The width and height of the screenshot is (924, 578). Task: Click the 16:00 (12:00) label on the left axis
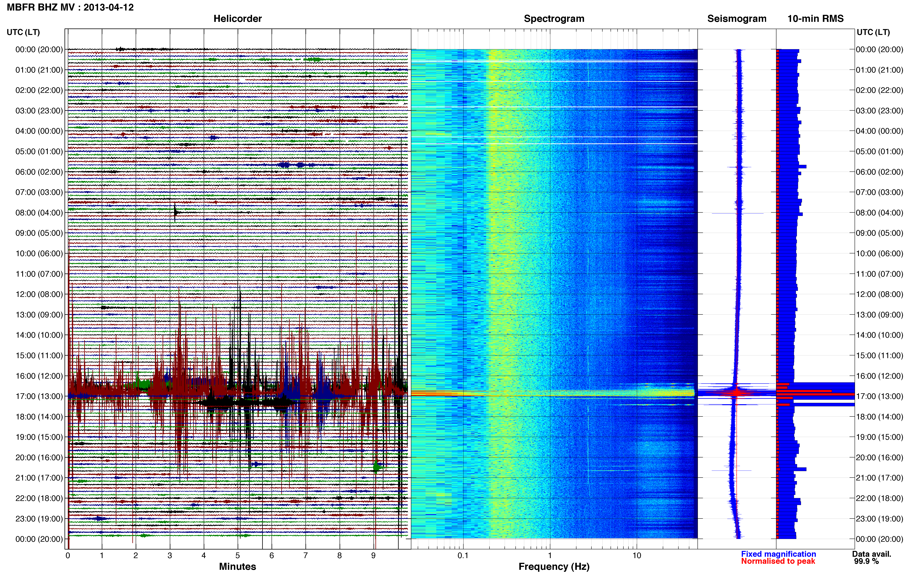pyautogui.click(x=39, y=376)
